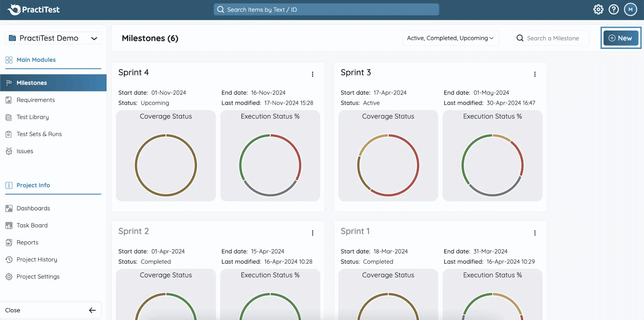Open the user profile avatar
Image resolution: width=644 pixels, height=320 pixels.
(630, 9)
